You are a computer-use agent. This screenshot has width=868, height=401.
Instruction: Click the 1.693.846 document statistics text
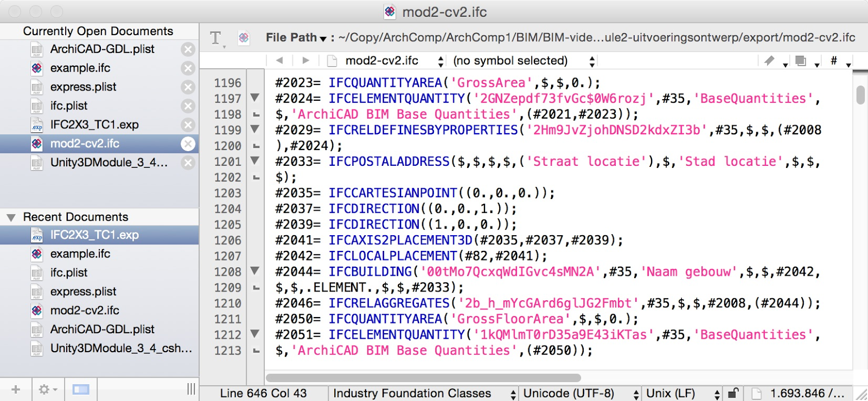click(x=807, y=393)
